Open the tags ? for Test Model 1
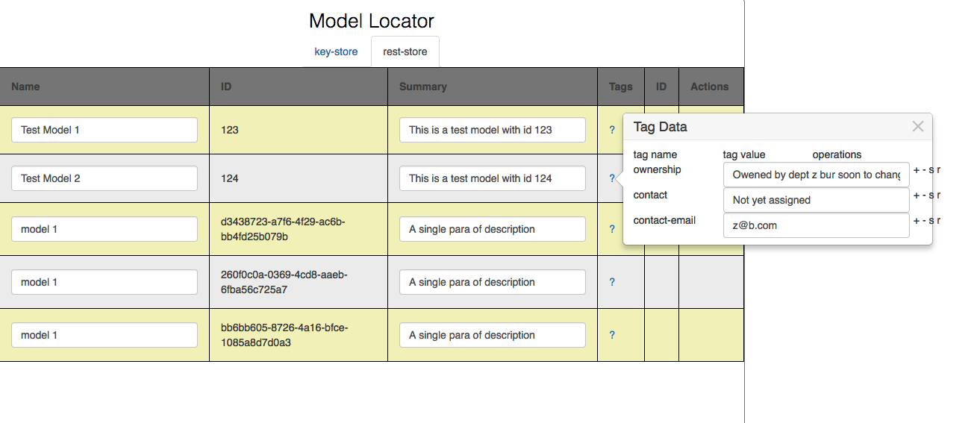The height and width of the screenshot is (423, 980). pos(612,130)
